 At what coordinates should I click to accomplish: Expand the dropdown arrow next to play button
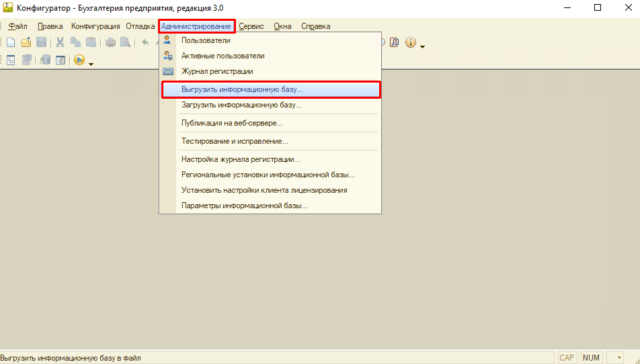(91, 64)
